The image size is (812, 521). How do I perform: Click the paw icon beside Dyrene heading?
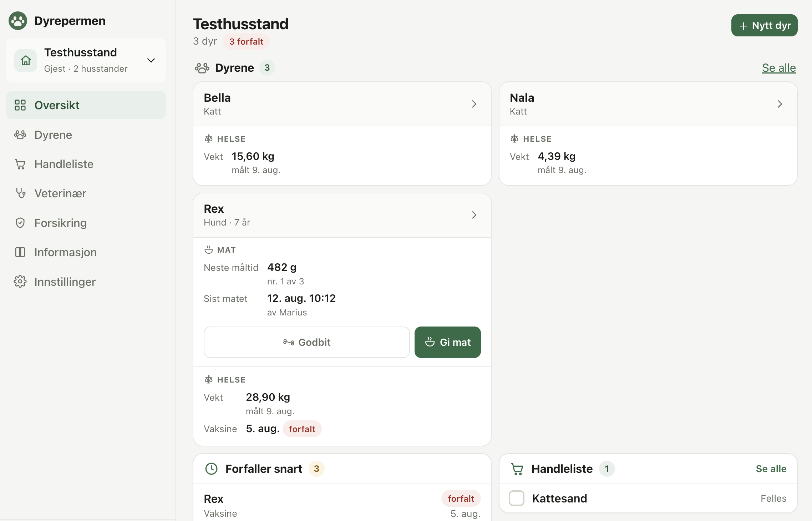pyautogui.click(x=202, y=68)
